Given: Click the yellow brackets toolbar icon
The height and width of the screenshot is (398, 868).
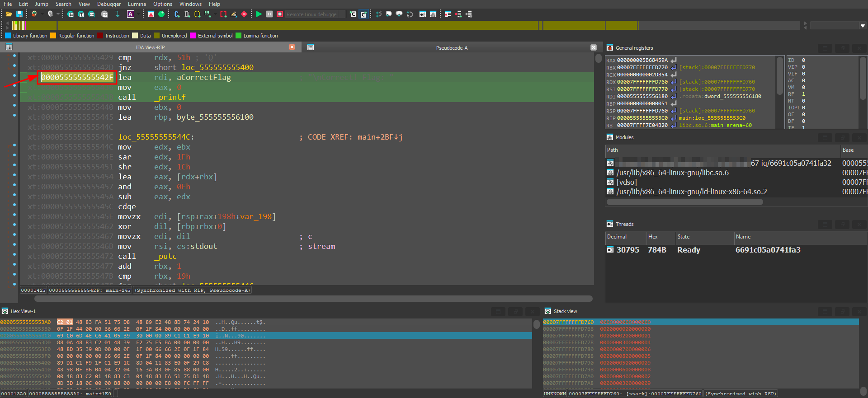Looking at the screenshot, I should pos(197,14).
